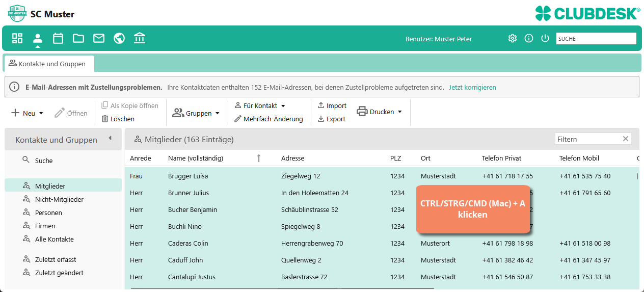This screenshot has width=644, height=292.
Task: Click the Öffnen toolbar button
Action: coord(71,113)
